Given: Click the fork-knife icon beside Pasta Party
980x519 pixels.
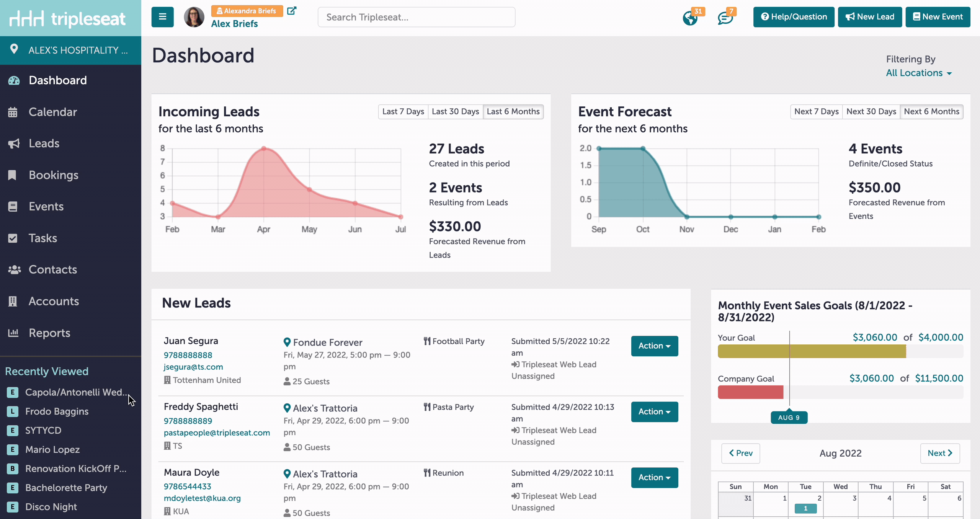Looking at the screenshot, I should click(x=427, y=407).
